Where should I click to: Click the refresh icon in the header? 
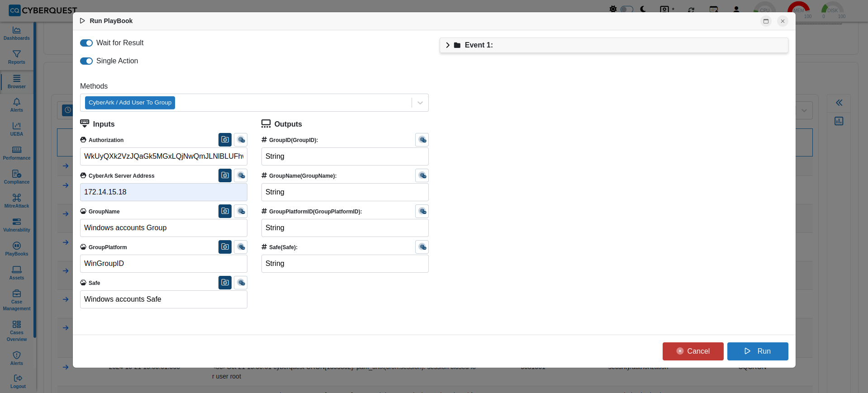click(691, 9)
